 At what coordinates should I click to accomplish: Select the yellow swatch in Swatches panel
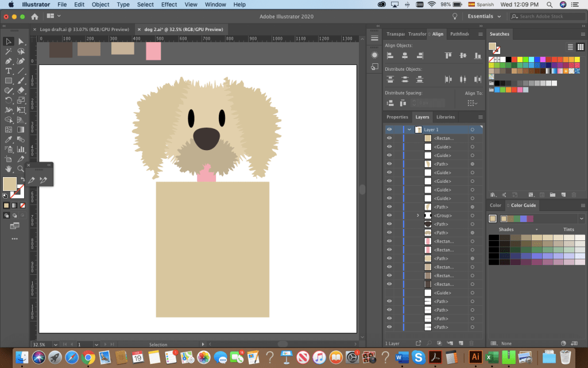(x=520, y=59)
